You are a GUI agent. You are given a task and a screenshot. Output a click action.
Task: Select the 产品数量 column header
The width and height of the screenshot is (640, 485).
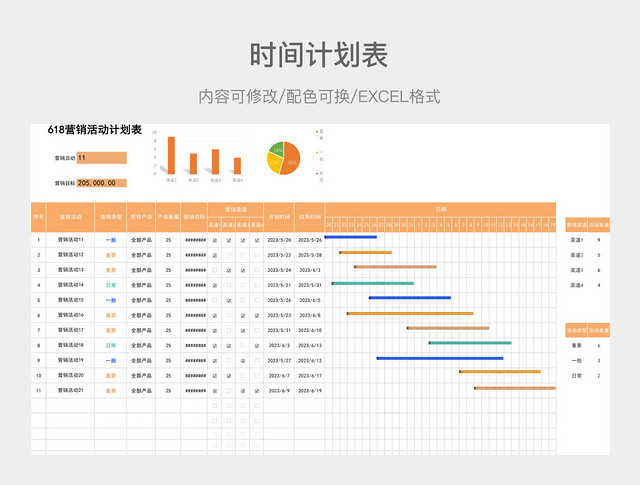coord(168,217)
